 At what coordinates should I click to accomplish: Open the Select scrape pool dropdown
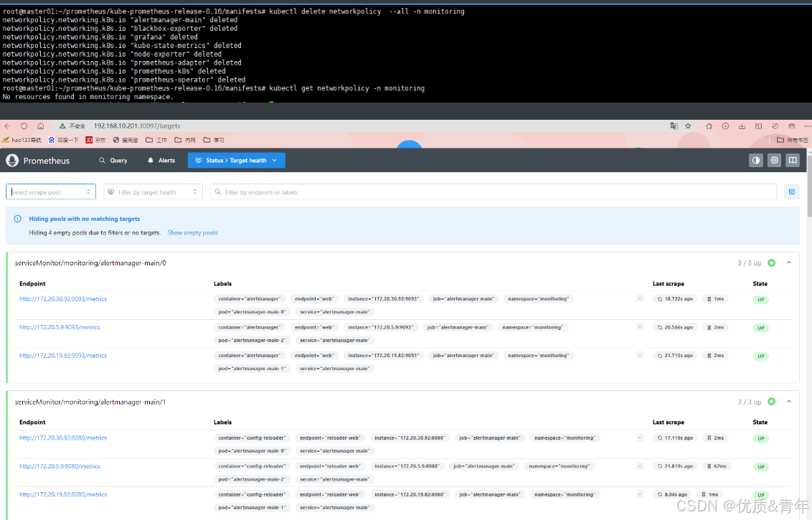pyautogui.click(x=51, y=192)
